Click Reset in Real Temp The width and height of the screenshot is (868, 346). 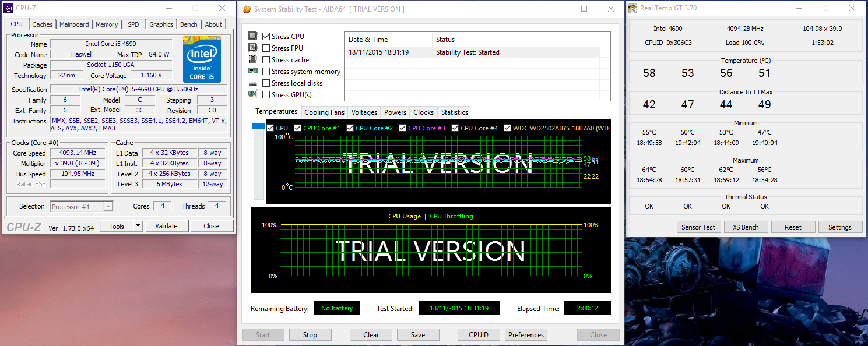coord(793,227)
